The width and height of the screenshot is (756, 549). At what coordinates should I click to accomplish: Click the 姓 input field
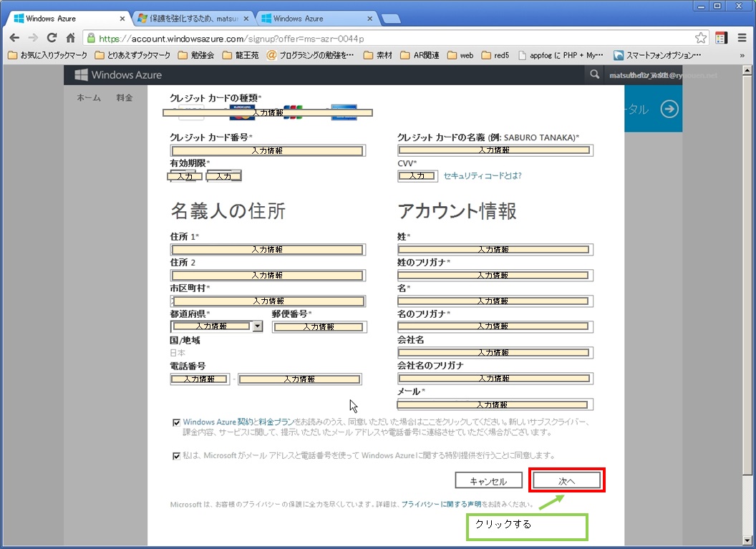(495, 250)
